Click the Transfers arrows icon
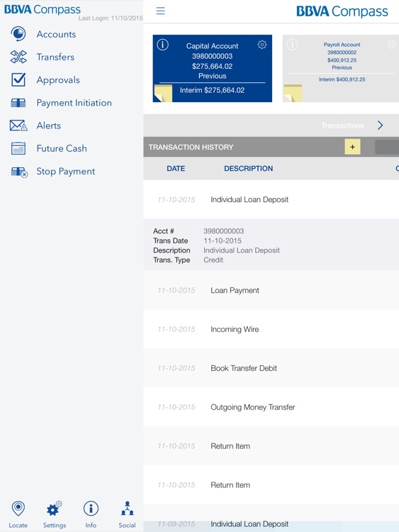 (18, 57)
